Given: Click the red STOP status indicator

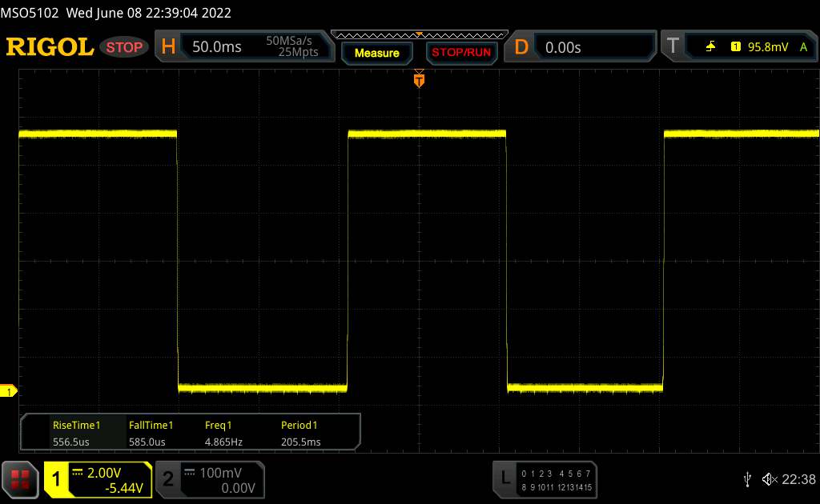Looking at the screenshot, I should [124, 47].
